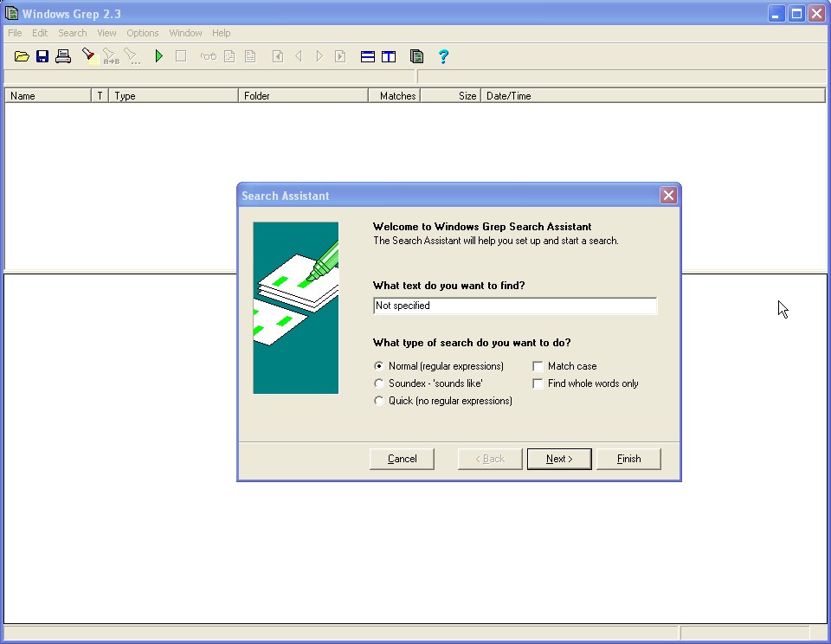The height and width of the screenshot is (644, 831).
Task: Sort results by Matches column header
Action: [395, 96]
